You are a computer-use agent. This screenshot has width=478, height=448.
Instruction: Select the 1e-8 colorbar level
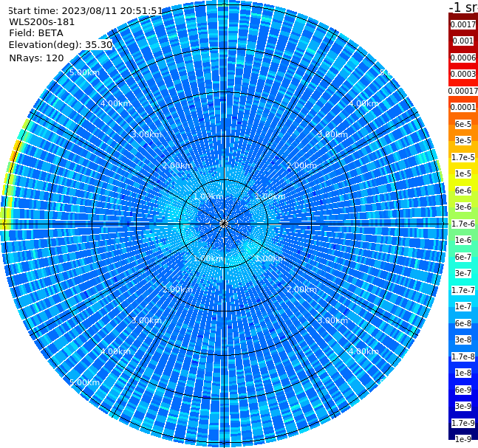pyautogui.click(x=463, y=373)
